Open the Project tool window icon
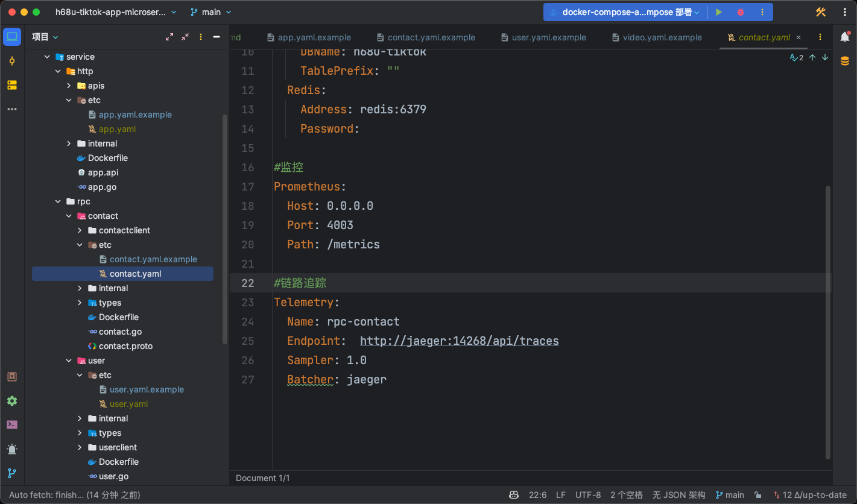Image resolution: width=857 pixels, height=504 pixels. (x=11, y=37)
